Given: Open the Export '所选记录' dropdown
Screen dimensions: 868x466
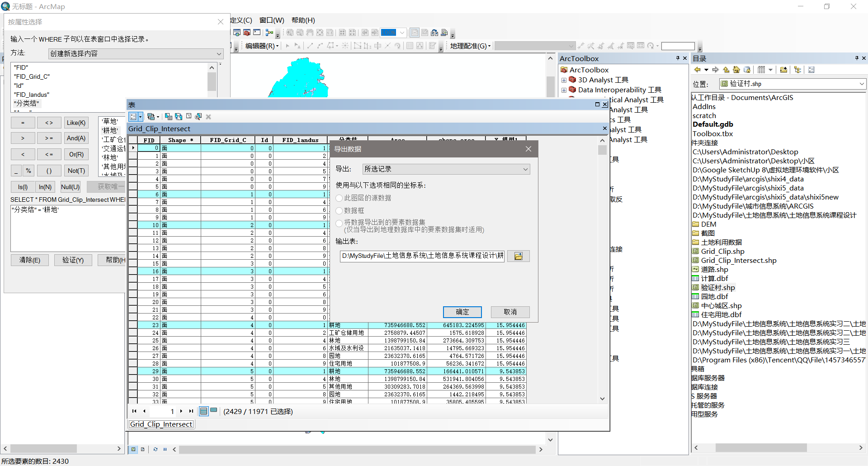Looking at the screenshot, I should [x=446, y=169].
